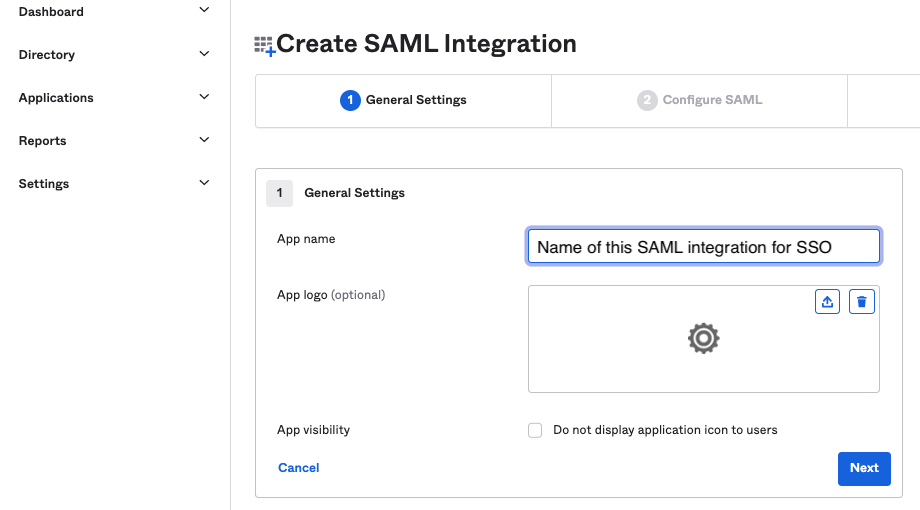Open Reports in the sidebar
920x510 pixels.
42,141
